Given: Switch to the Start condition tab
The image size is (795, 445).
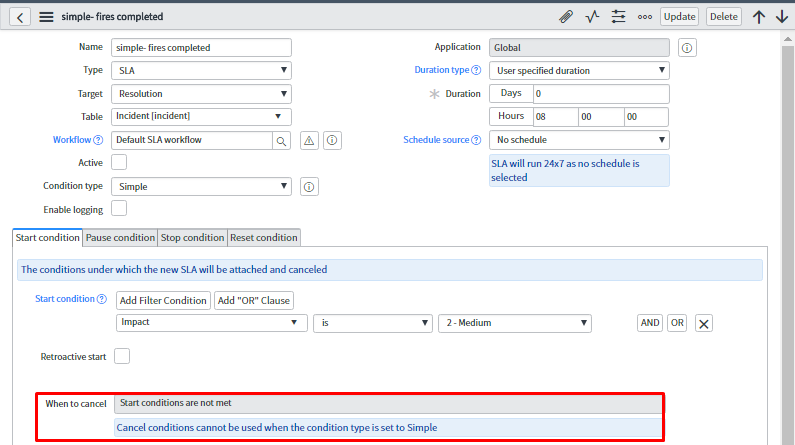Looking at the screenshot, I should (x=47, y=238).
